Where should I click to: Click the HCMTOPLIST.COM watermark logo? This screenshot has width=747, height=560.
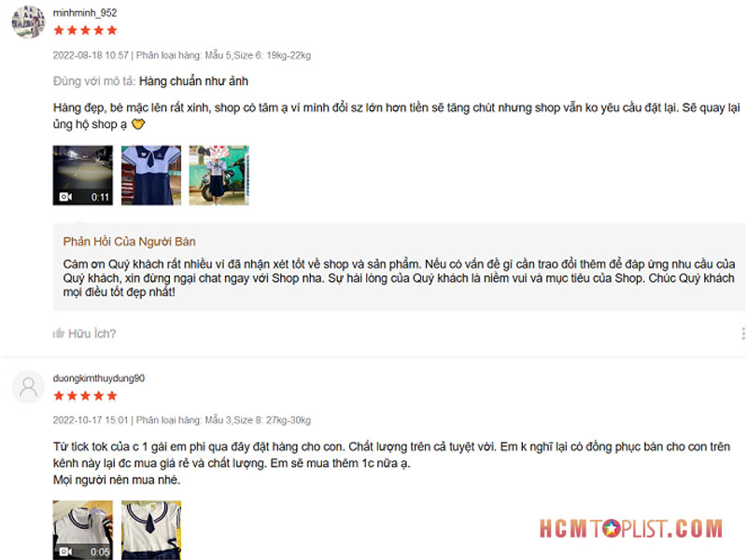coord(631,528)
